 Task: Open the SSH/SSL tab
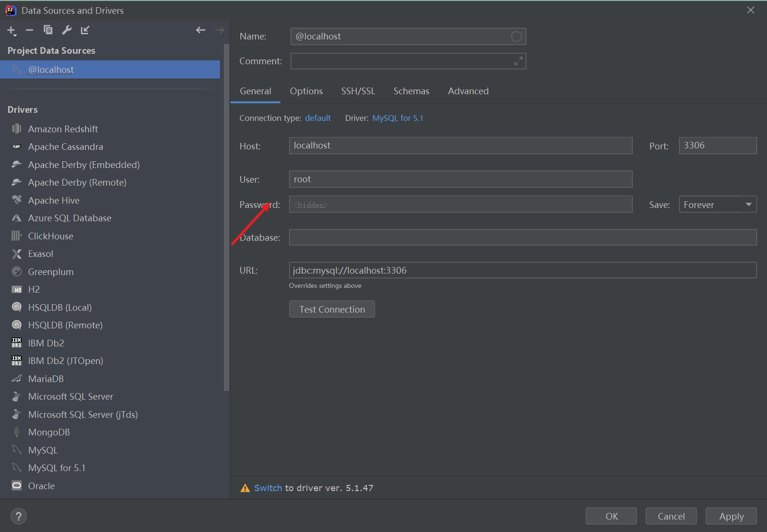[358, 91]
